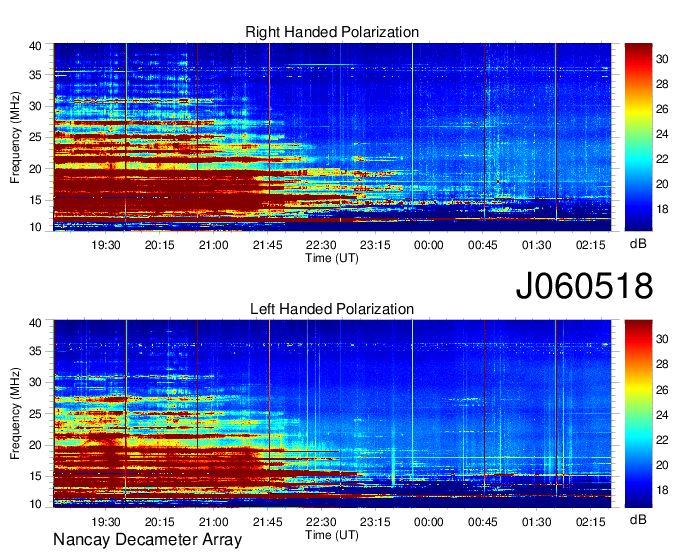Click the "35" frequency tick on the top plot
Viewport: 680px width, 552px height.
[x=35, y=75]
